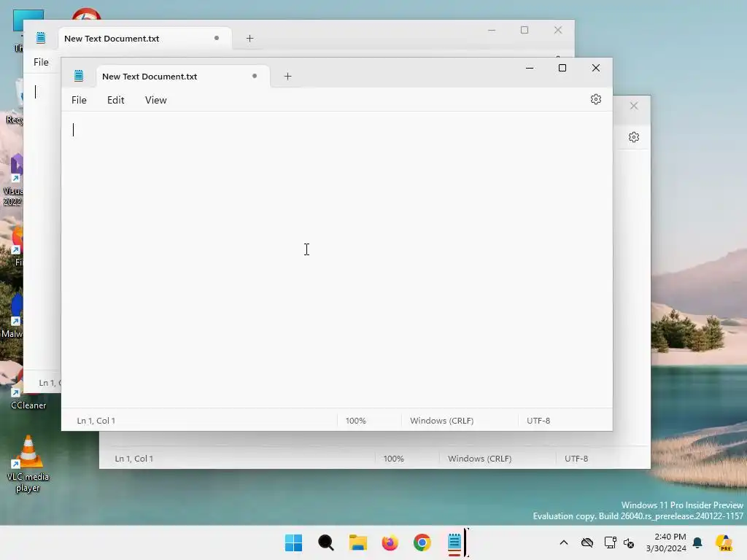Image resolution: width=747 pixels, height=560 pixels.
Task: Click the muted volume tray icon
Action: tap(629, 542)
